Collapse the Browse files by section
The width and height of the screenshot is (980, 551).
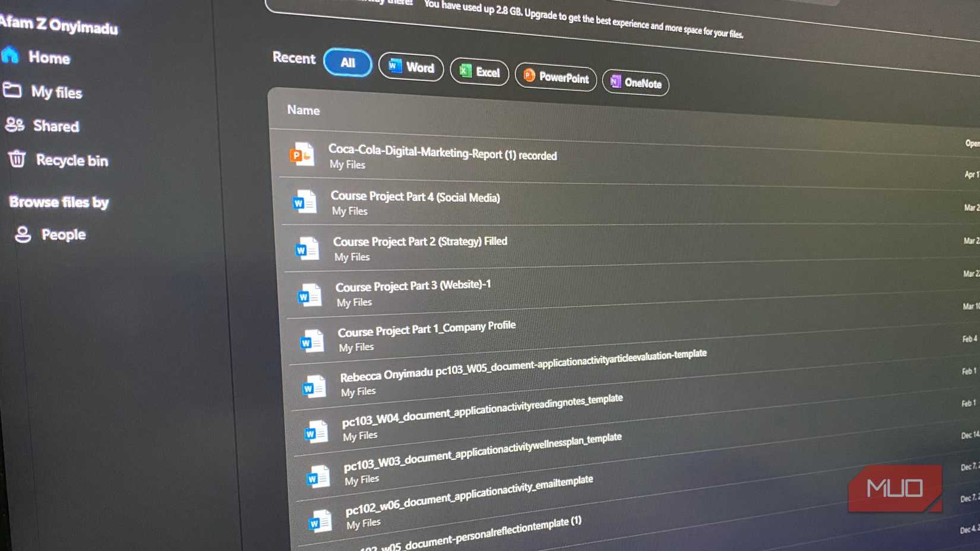click(x=58, y=201)
